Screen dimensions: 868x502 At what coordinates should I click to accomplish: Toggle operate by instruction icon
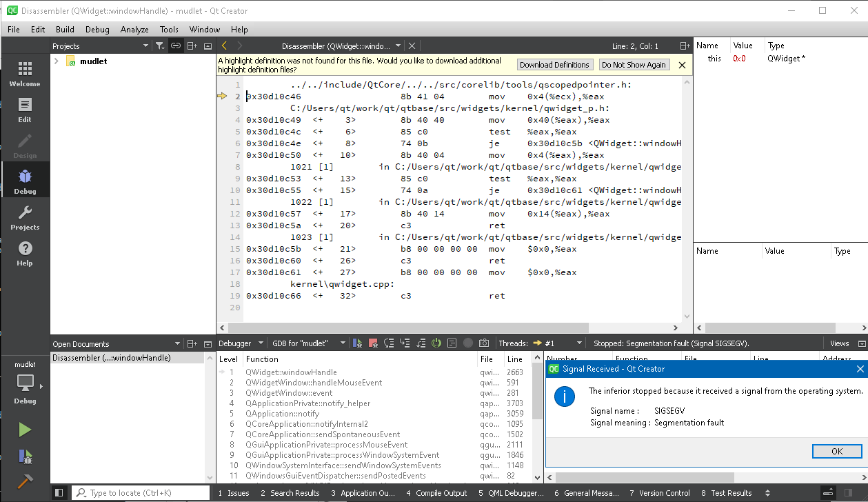pyautogui.click(x=452, y=343)
